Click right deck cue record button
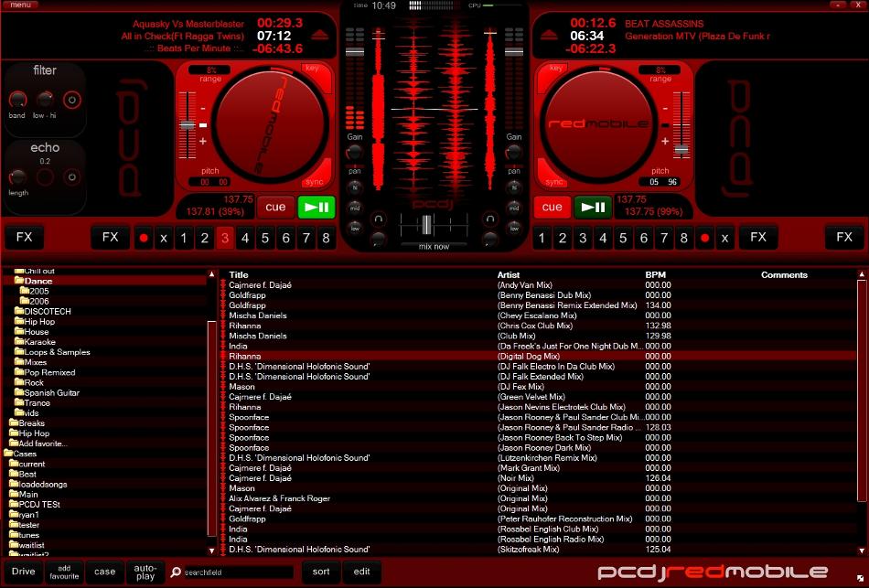869x588 pixels. tap(704, 238)
